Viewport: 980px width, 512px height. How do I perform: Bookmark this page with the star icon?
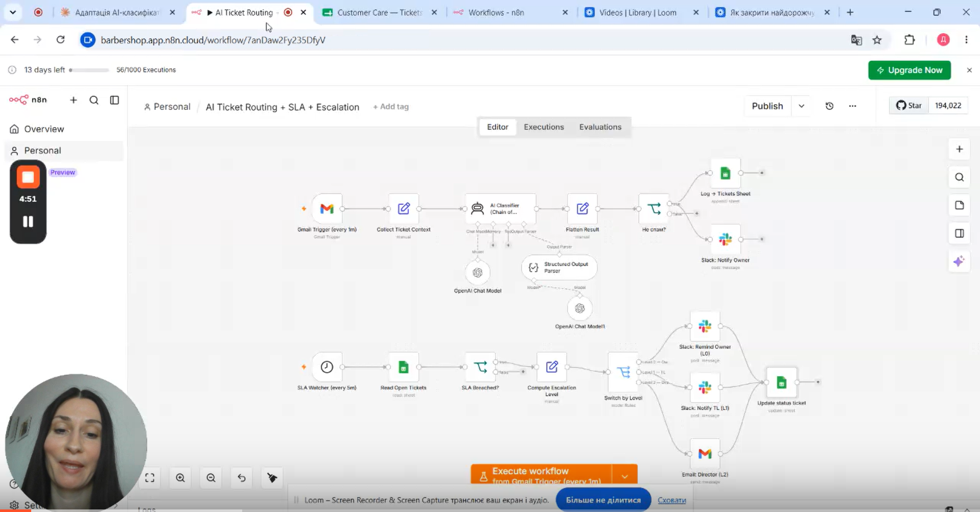(877, 40)
